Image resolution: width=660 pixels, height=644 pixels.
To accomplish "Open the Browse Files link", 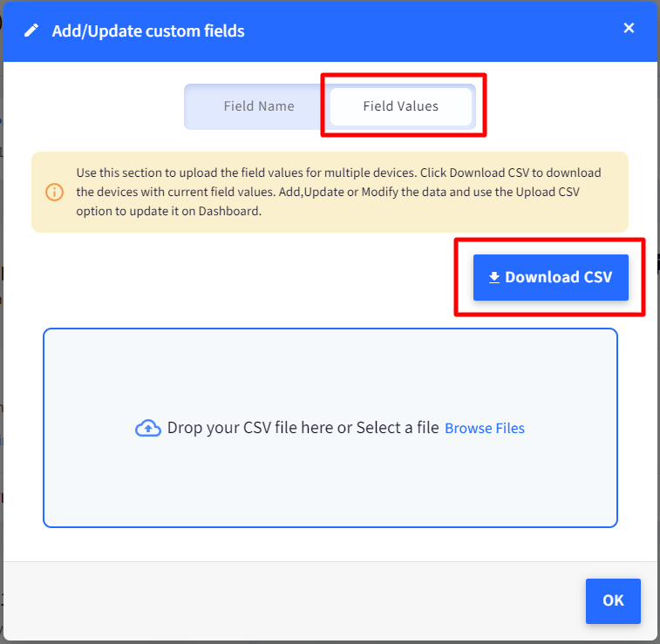I will (485, 428).
